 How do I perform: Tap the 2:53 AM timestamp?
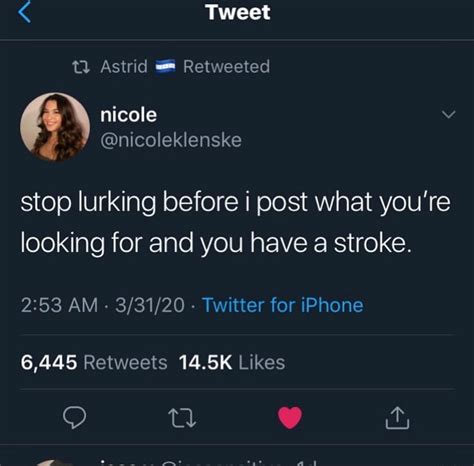pos(59,305)
